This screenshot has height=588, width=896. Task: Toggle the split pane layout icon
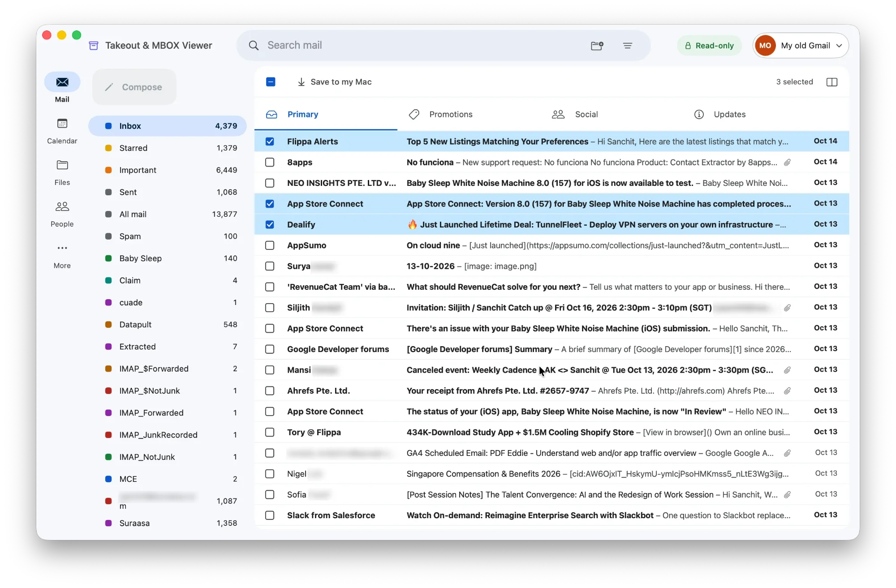tap(832, 82)
